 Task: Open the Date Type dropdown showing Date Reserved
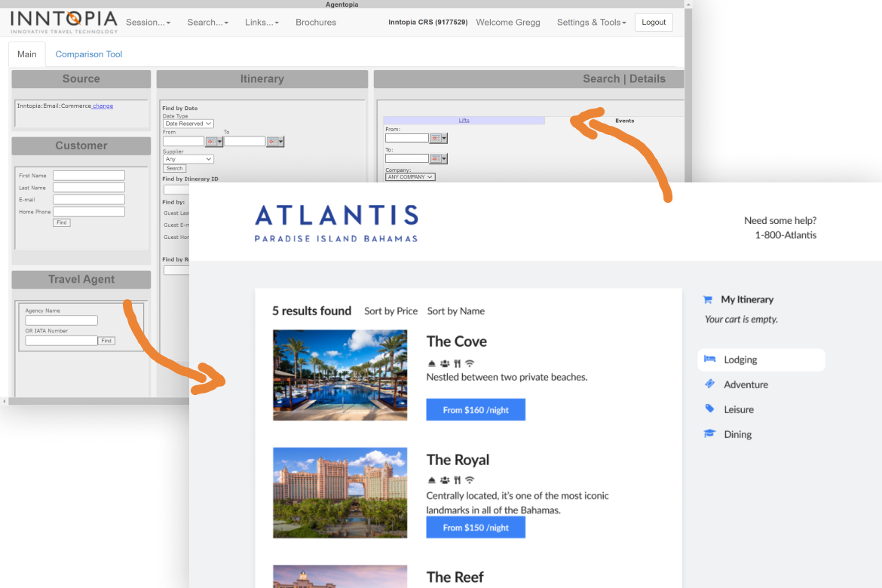click(188, 123)
